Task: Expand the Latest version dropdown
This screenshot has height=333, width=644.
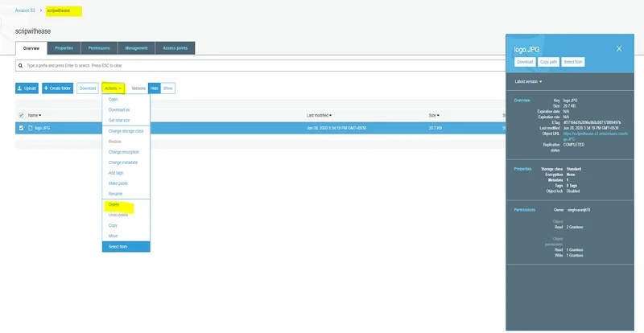Action: tap(528, 82)
